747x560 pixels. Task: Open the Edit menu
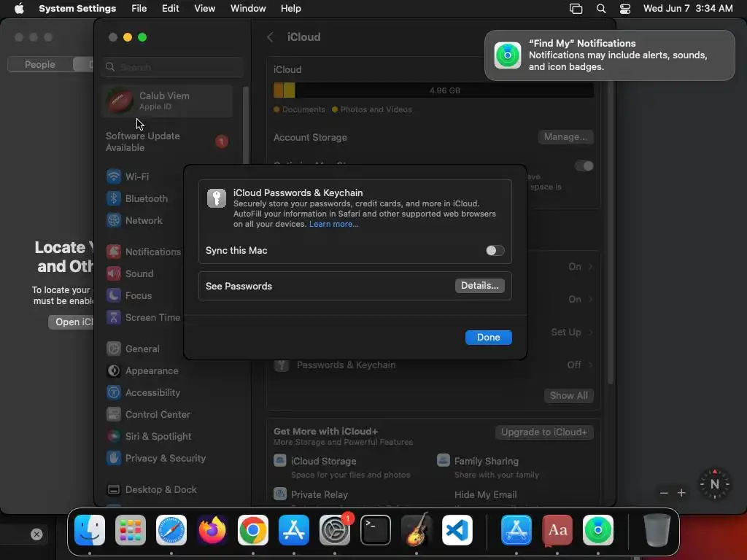[170, 8]
